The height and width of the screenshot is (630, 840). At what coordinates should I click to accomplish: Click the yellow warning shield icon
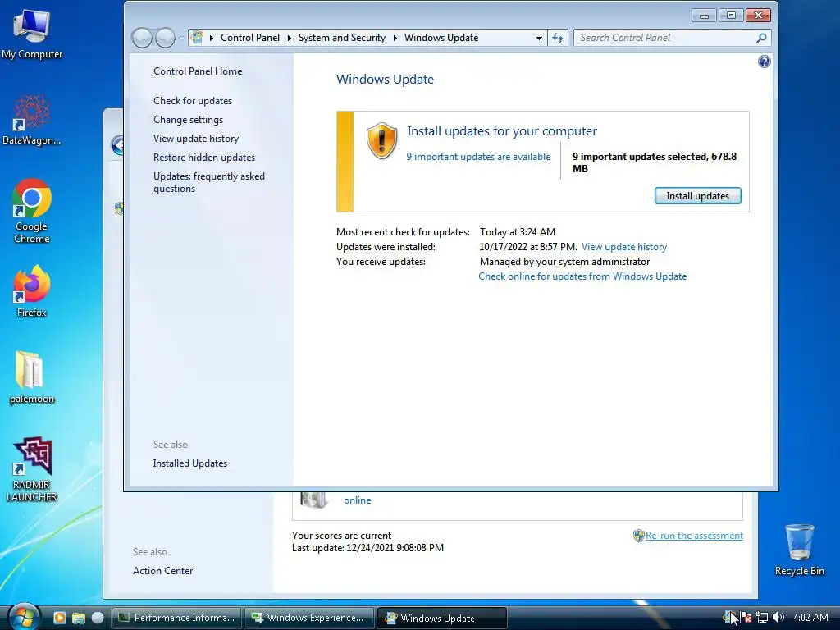click(381, 141)
